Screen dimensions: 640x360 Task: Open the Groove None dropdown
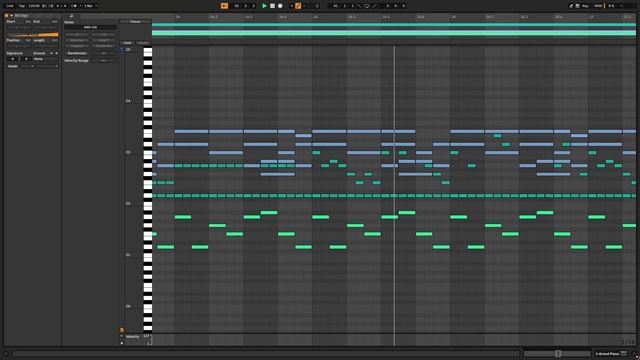[x=46, y=59]
